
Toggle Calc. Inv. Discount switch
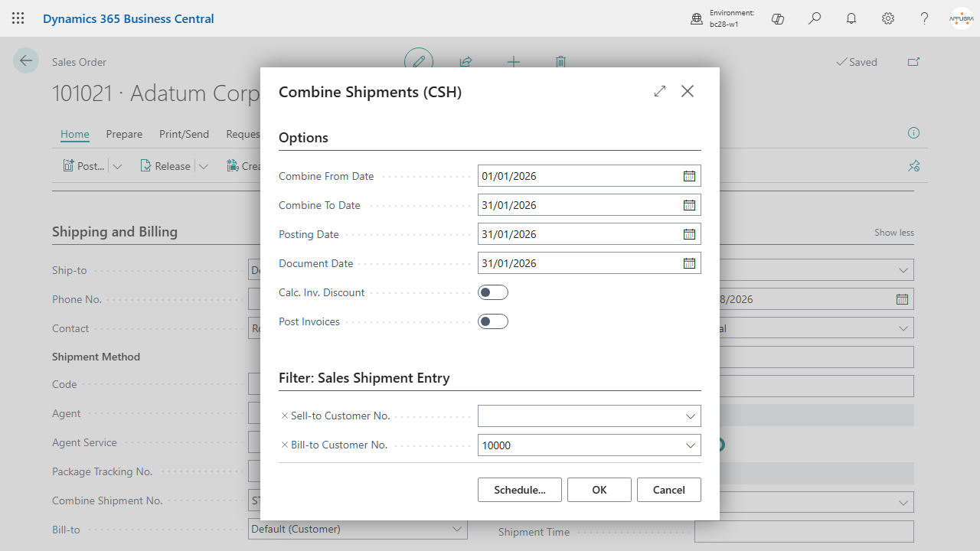click(x=493, y=292)
